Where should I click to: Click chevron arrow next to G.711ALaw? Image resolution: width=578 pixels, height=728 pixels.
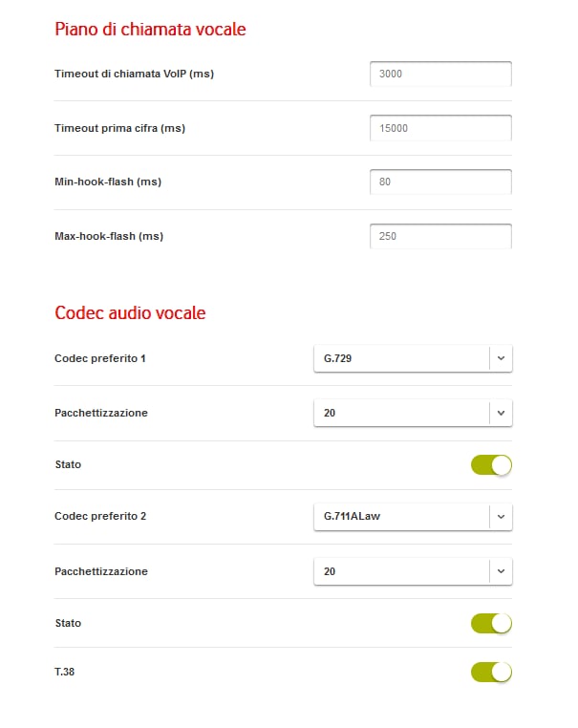pos(501,516)
